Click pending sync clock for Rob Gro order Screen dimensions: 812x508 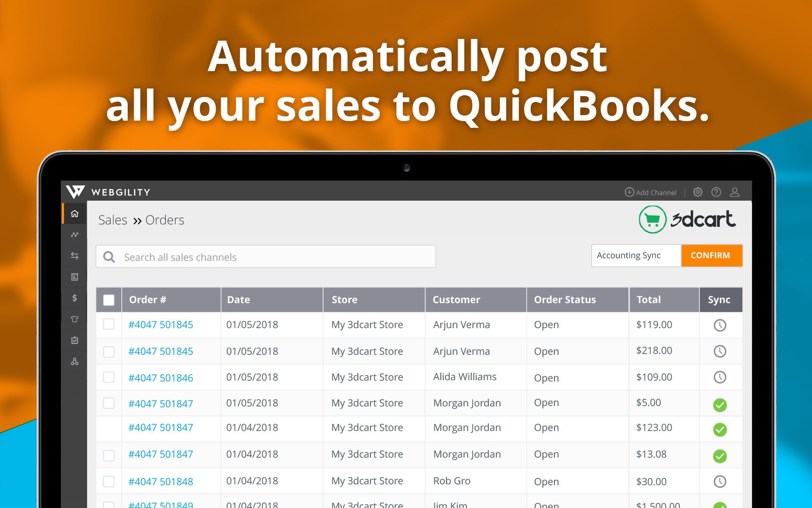(720, 481)
